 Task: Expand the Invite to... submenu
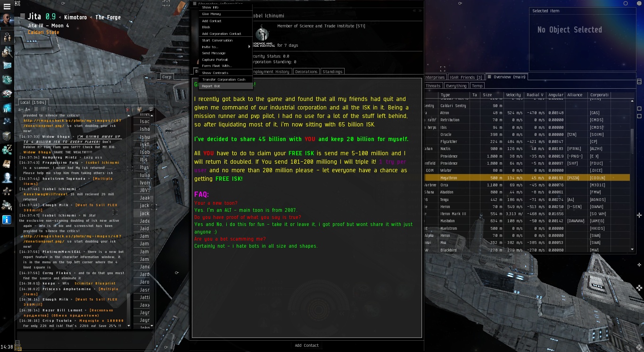(225, 47)
